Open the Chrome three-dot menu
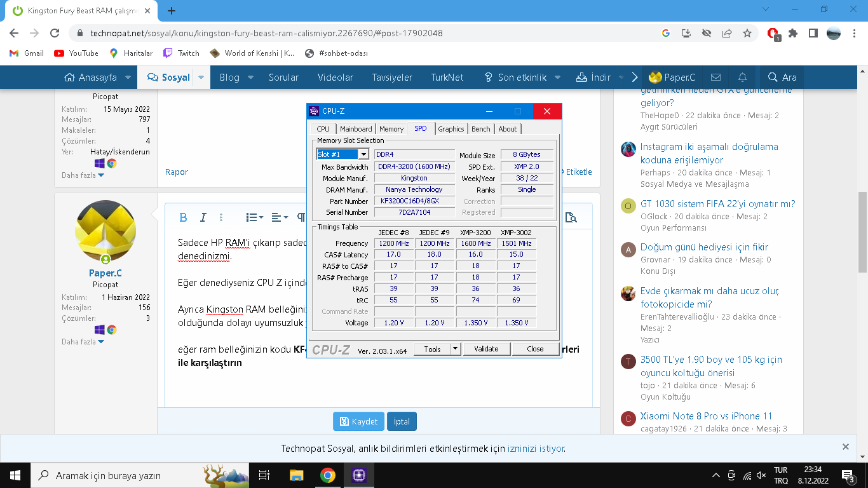 coord(855,33)
